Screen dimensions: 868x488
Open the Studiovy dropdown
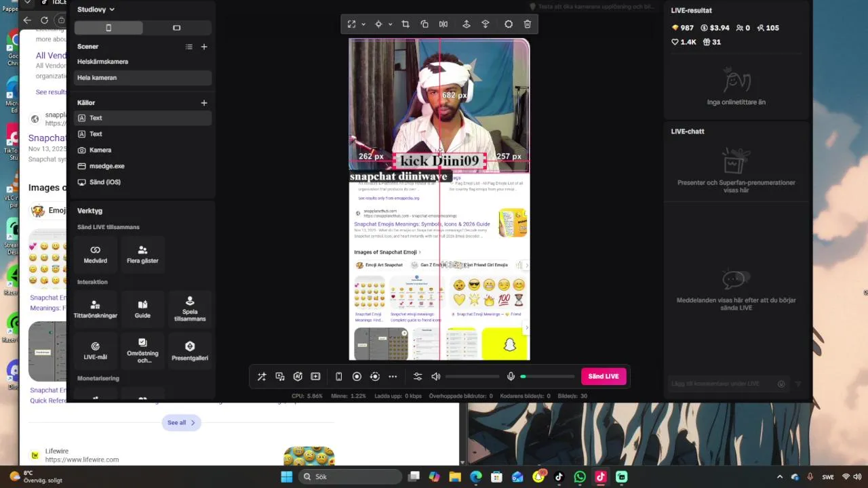(96, 9)
